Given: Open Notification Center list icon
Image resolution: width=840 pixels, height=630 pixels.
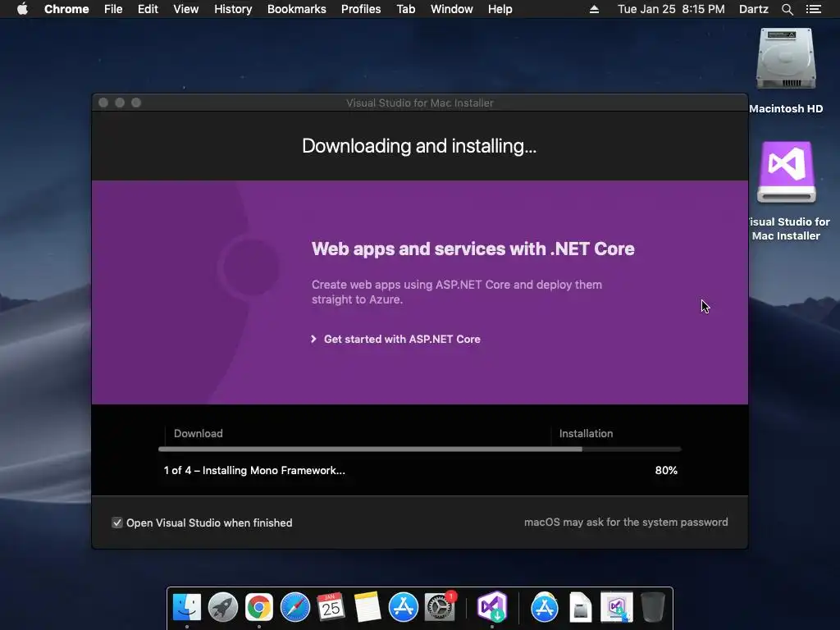Looking at the screenshot, I should pyautogui.click(x=813, y=9).
